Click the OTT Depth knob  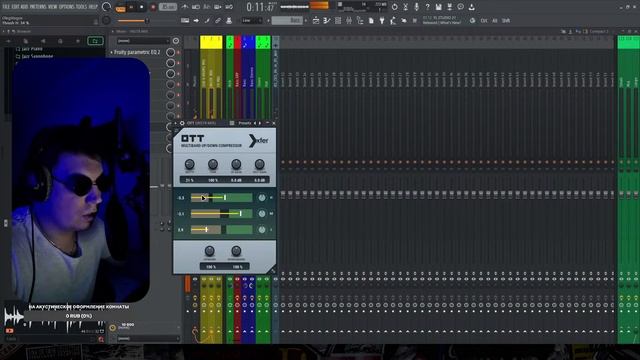point(189,164)
